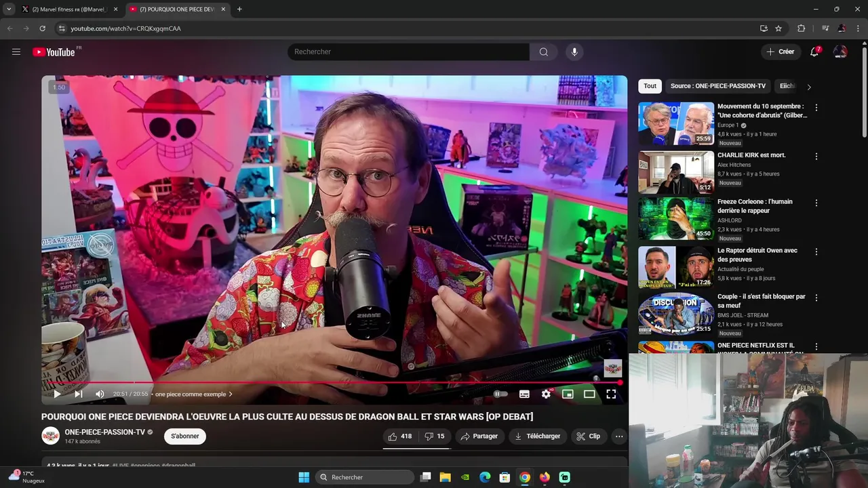Screen dimensions: 868x488
Task: Click the Créer button
Action: 781,52
